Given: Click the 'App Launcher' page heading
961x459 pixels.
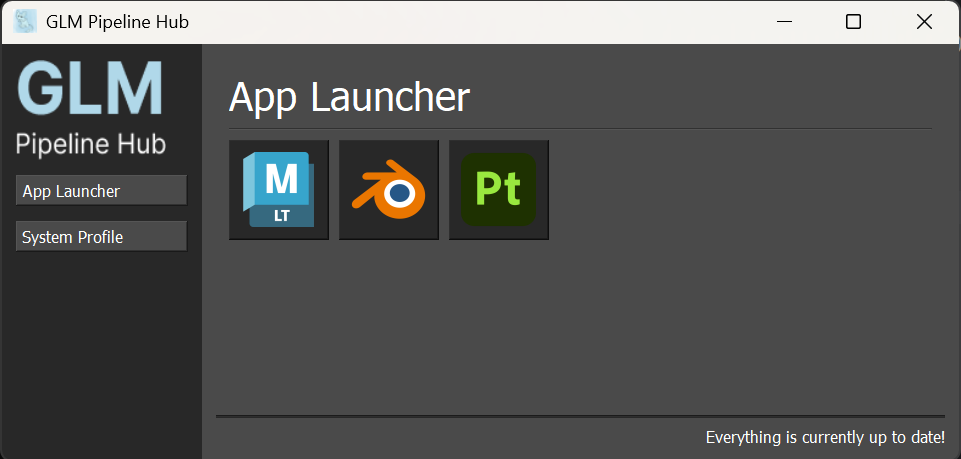Looking at the screenshot, I should click(349, 97).
